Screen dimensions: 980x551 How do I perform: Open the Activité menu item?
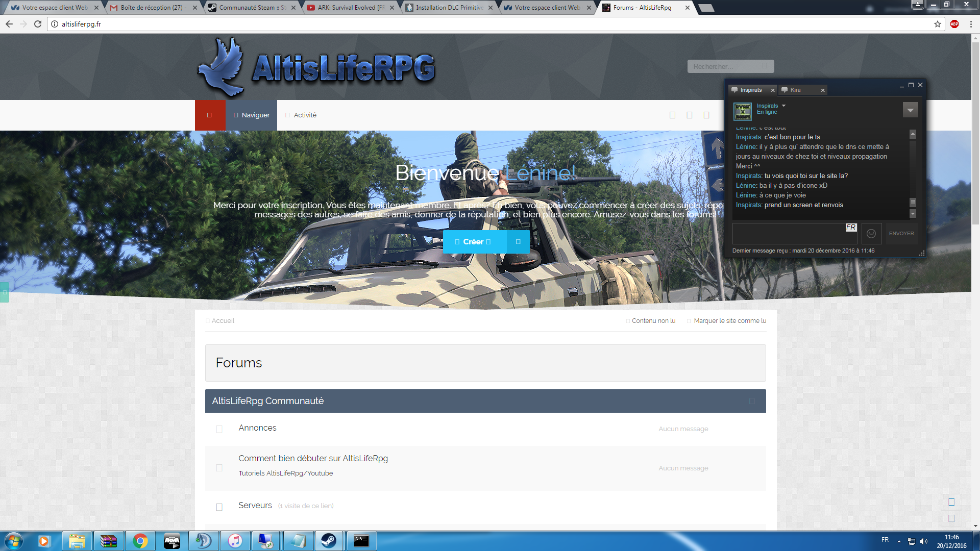(305, 115)
